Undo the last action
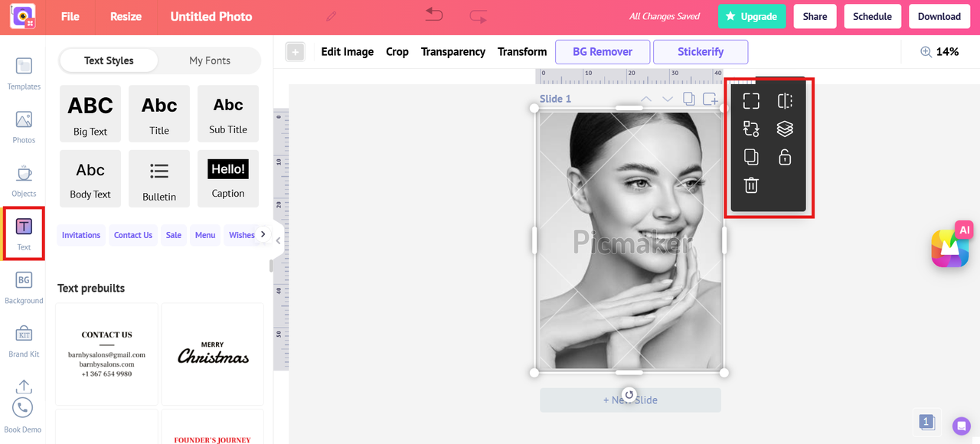 434,15
